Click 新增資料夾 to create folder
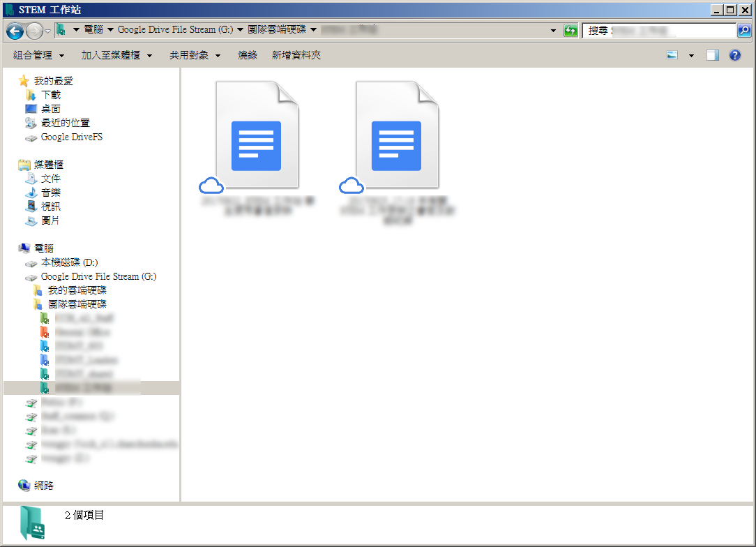The width and height of the screenshot is (756, 547). pos(296,55)
